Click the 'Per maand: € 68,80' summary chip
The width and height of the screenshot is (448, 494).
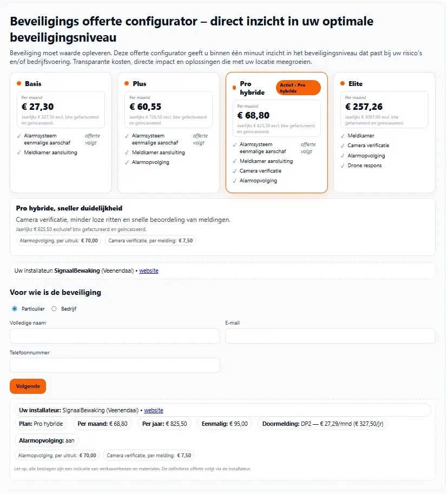(103, 424)
